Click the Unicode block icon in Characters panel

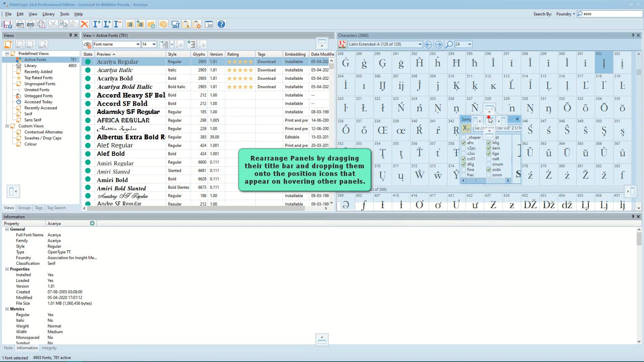(x=342, y=44)
